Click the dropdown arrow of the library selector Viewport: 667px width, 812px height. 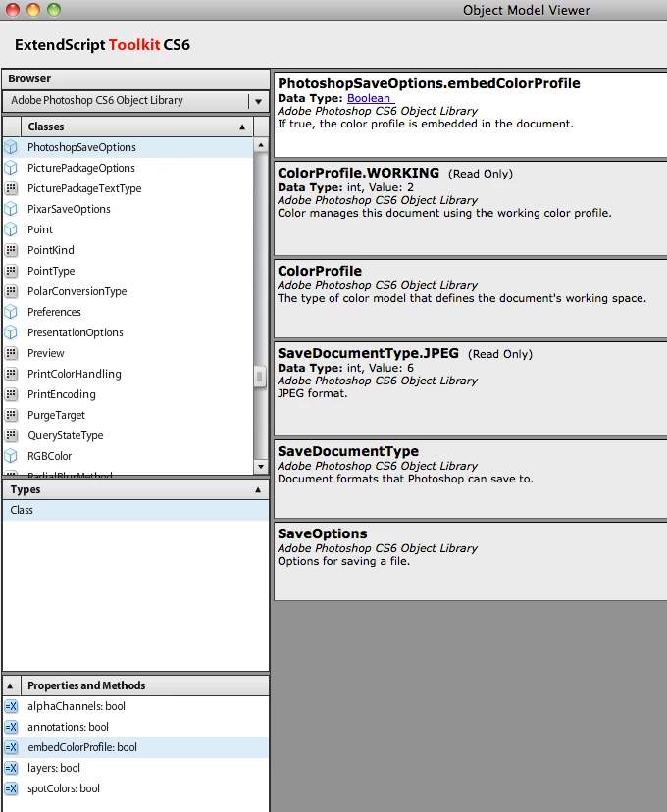coord(258,102)
